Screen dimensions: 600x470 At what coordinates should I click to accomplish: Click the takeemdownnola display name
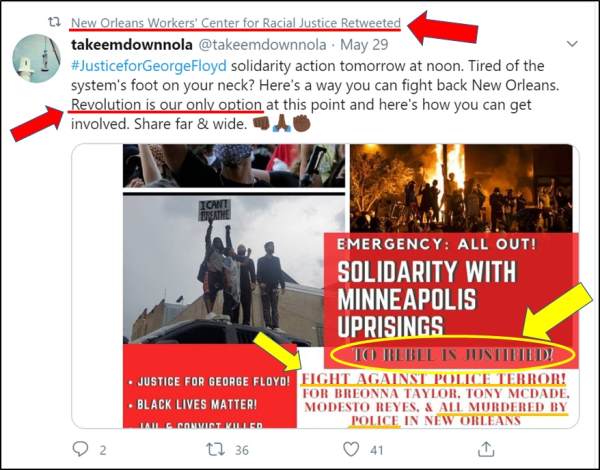click(x=132, y=45)
